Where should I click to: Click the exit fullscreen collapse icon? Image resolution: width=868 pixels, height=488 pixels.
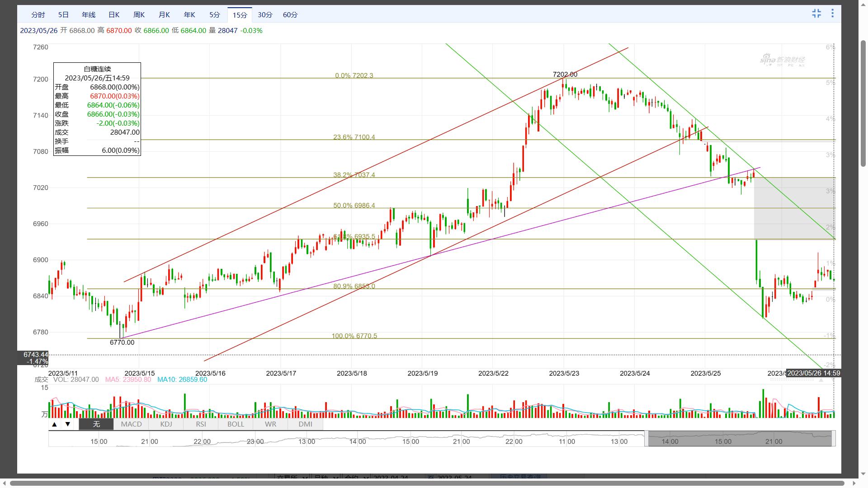(x=816, y=14)
